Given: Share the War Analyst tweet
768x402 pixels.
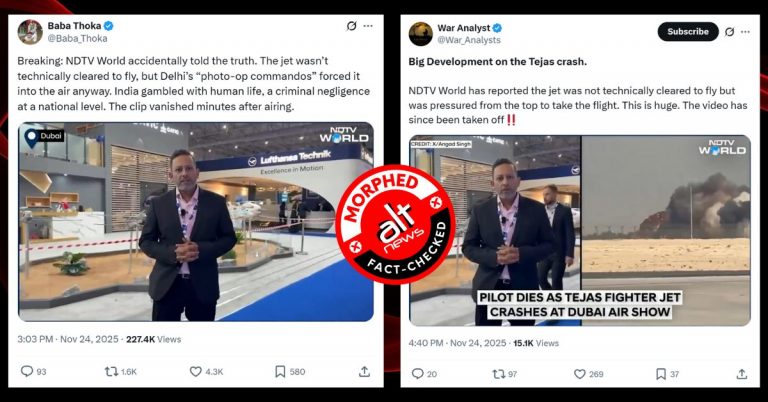Looking at the screenshot, I should tap(742, 374).
